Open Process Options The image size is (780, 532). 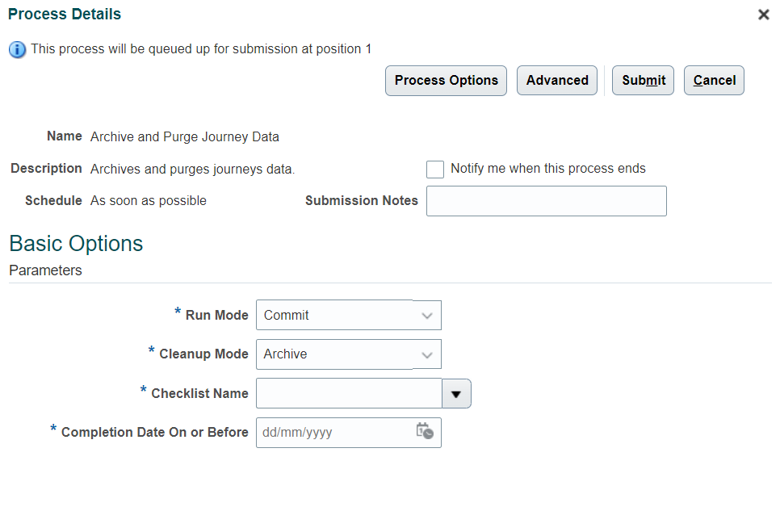tap(446, 80)
